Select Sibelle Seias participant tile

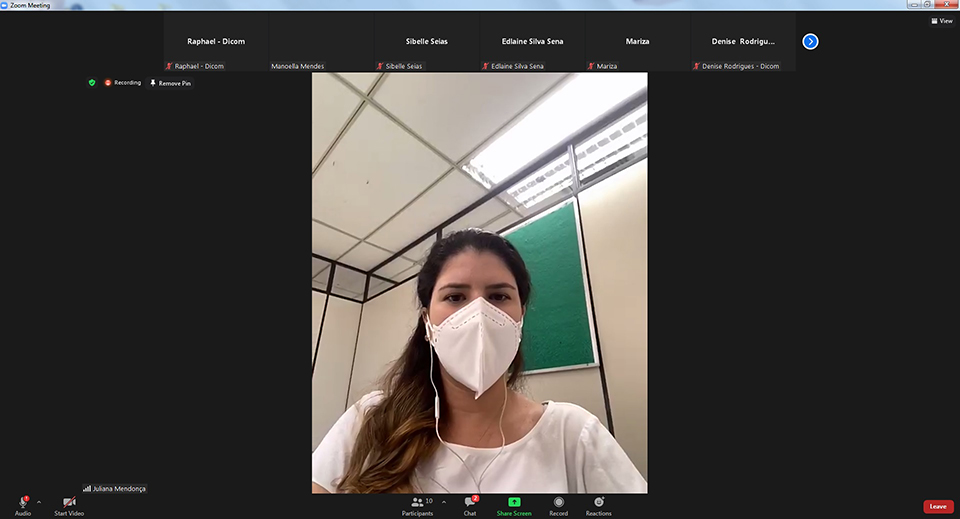(426, 41)
